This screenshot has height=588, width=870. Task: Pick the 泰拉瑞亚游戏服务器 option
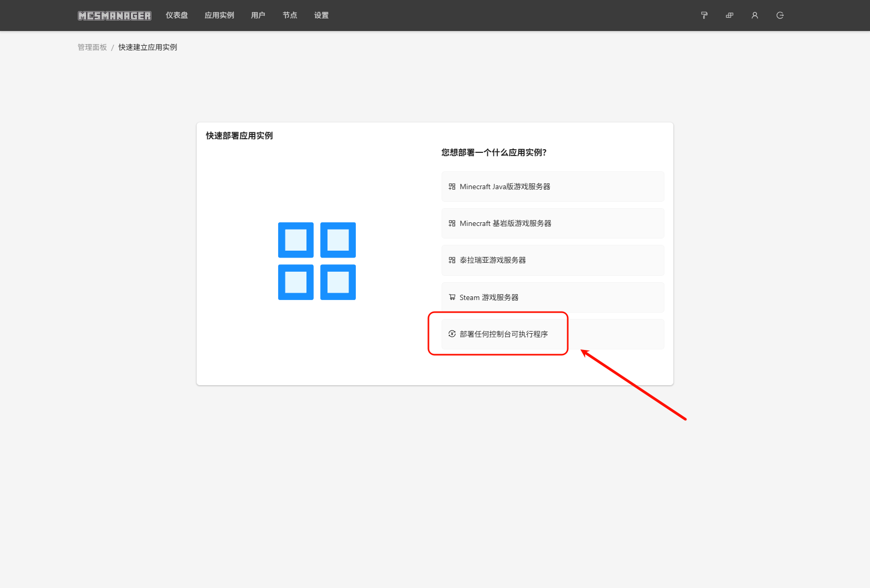(552, 260)
